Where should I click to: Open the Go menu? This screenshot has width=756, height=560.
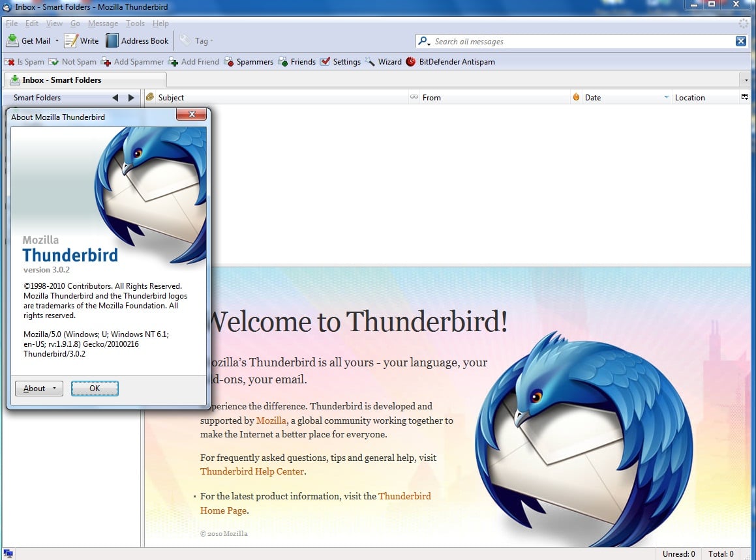coord(75,23)
